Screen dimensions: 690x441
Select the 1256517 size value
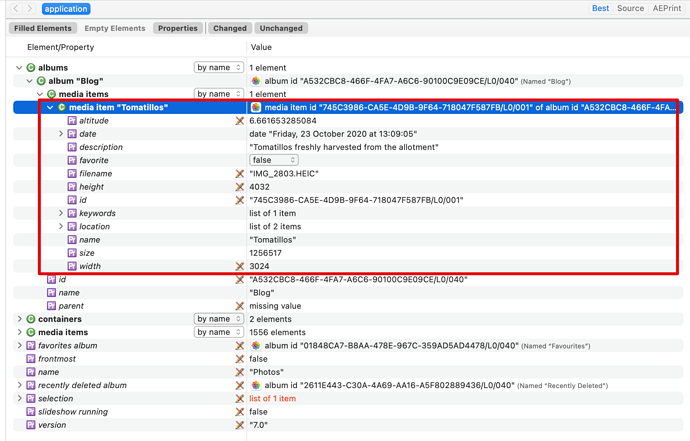(265, 253)
